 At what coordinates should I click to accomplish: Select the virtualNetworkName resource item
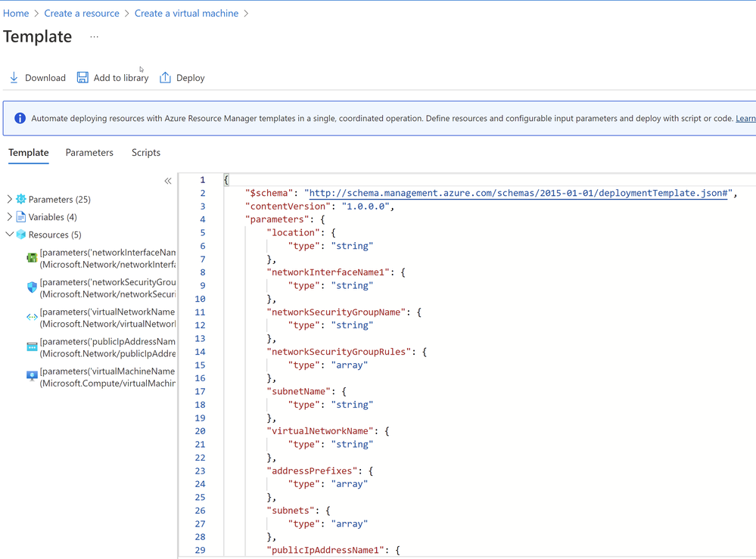tap(107, 318)
